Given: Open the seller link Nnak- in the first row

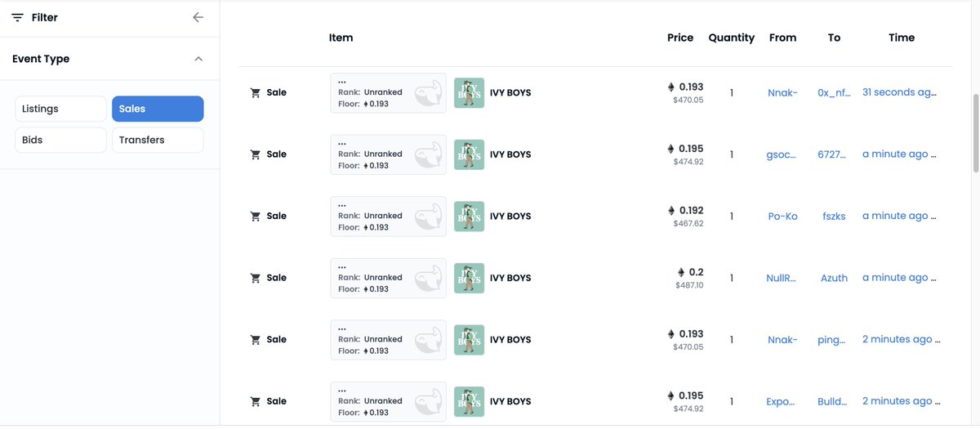Looking at the screenshot, I should 782,92.
